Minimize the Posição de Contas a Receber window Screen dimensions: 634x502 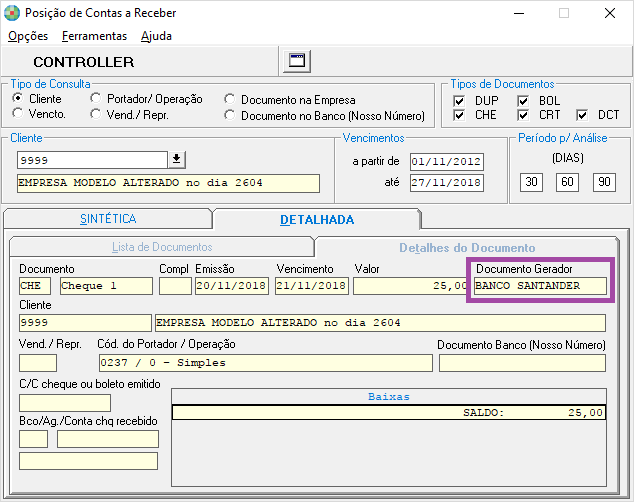point(519,13)
